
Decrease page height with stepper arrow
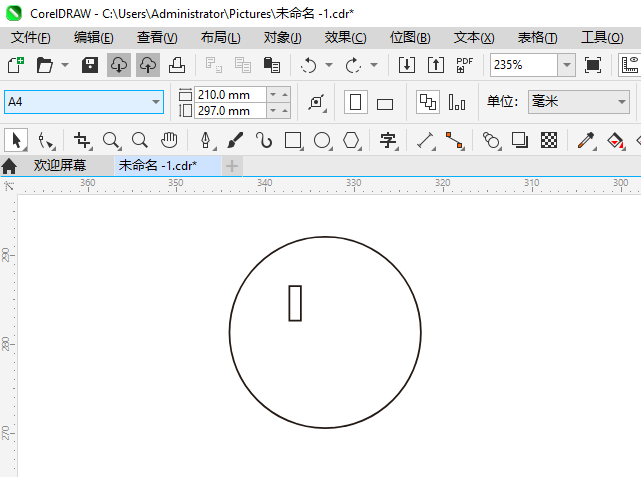[x=273, y=111]
